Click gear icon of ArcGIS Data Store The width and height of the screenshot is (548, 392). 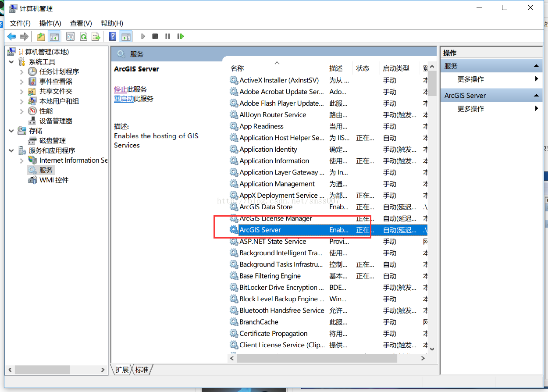point(234,207)
